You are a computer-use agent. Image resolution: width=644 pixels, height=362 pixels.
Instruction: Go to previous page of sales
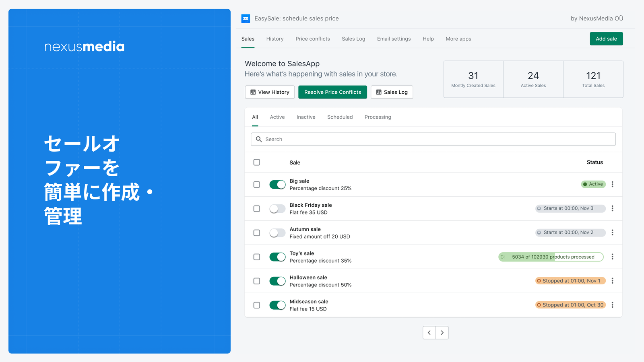[x=429, y=333]
